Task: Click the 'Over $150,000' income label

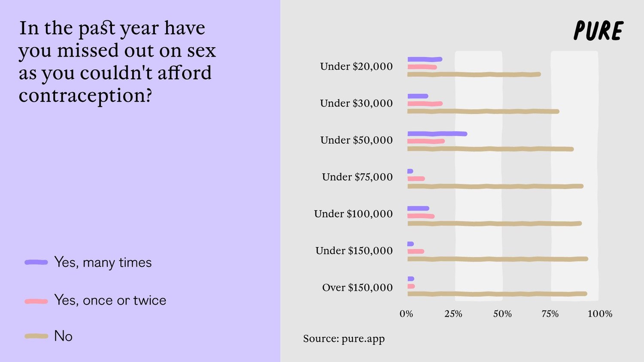Action: 357,288
